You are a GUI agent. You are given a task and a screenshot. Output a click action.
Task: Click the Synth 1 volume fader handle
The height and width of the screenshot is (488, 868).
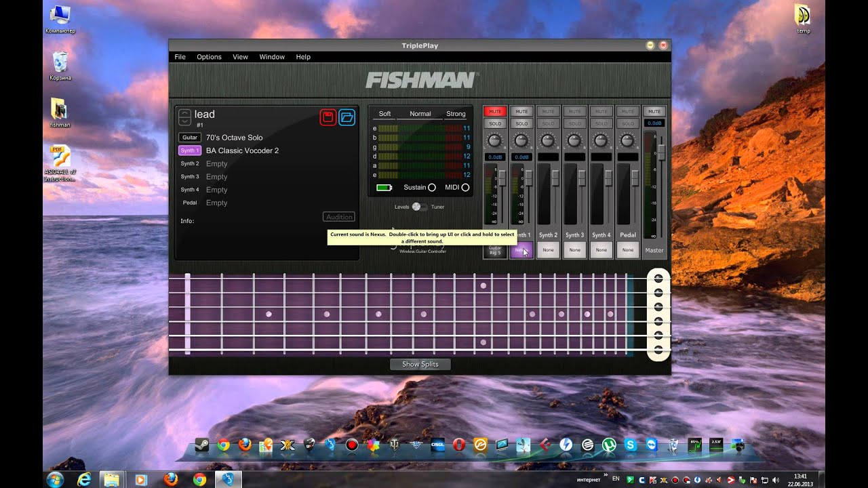(529, 178)
